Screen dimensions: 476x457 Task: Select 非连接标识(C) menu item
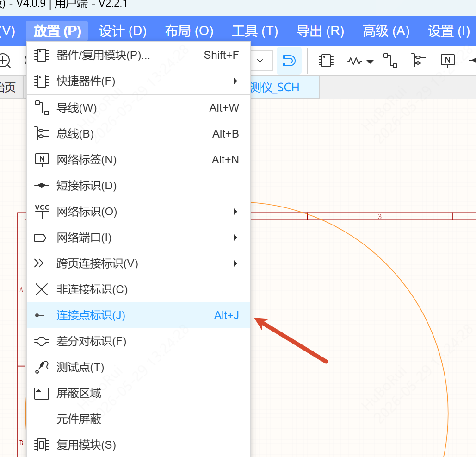click(138, 289)
